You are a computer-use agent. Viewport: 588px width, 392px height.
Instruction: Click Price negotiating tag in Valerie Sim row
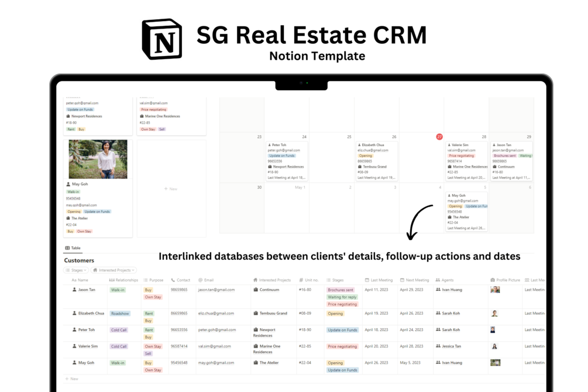[x=342, y=346]
